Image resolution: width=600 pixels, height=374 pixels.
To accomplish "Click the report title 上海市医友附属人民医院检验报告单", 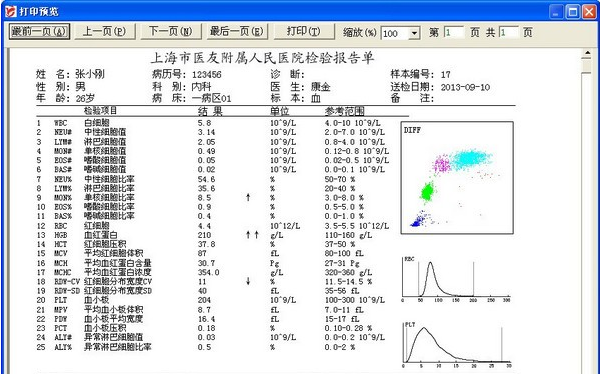I will tap(262, 58).
